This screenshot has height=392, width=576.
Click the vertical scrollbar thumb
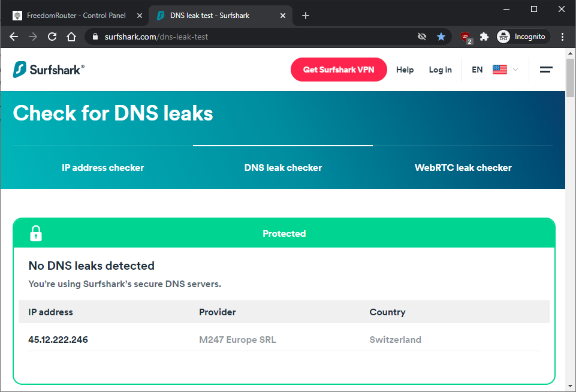(570, 78)
